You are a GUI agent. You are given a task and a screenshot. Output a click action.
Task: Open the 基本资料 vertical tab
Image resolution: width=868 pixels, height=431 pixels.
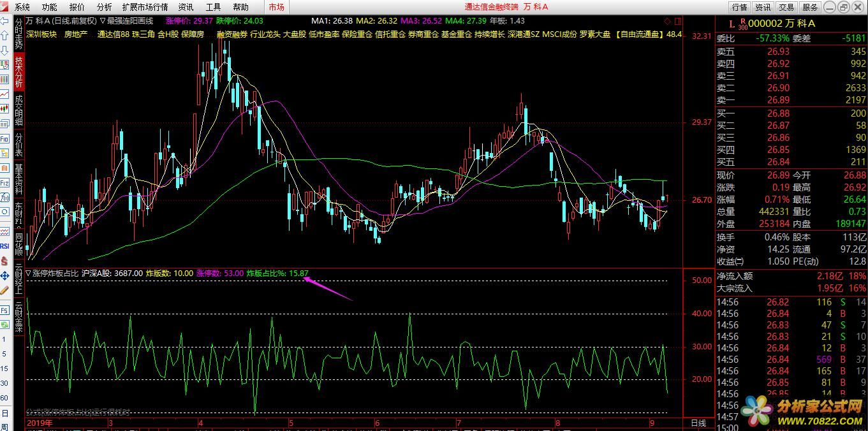click(x=18, y=180)
